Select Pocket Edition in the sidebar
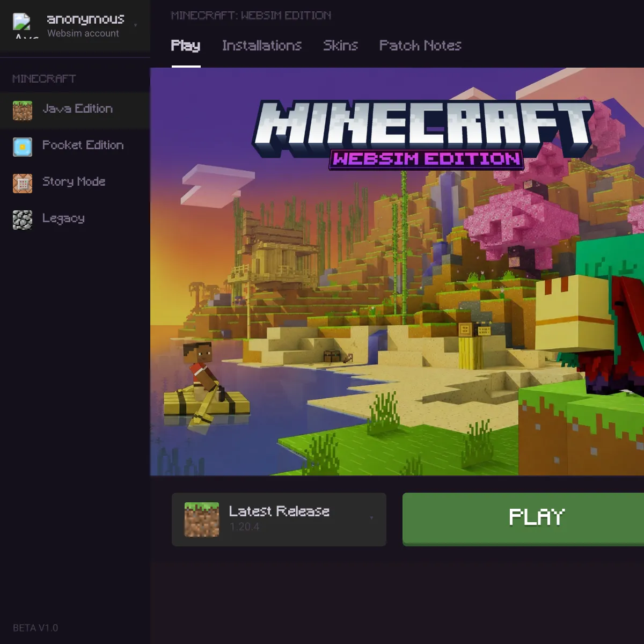 75,147
